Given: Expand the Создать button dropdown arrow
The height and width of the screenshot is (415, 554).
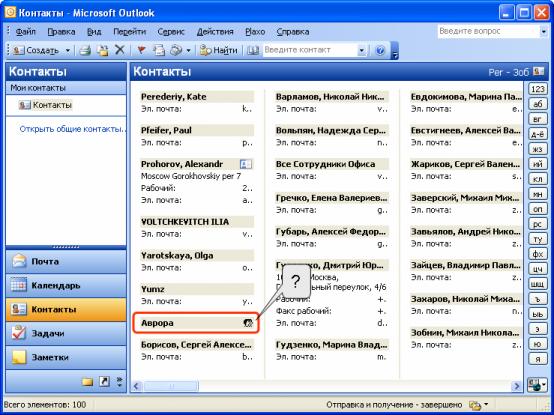Looking at the screenshot, I should [x=67, y=51].
